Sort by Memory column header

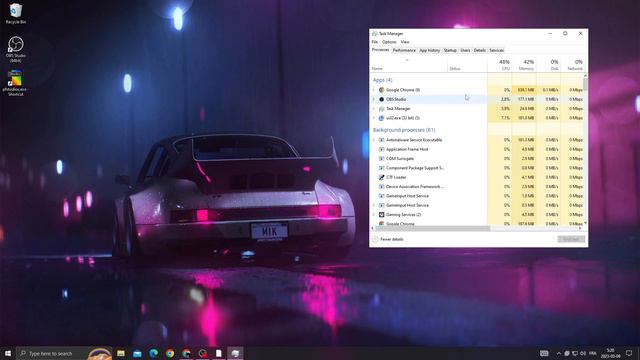point(524,64)
